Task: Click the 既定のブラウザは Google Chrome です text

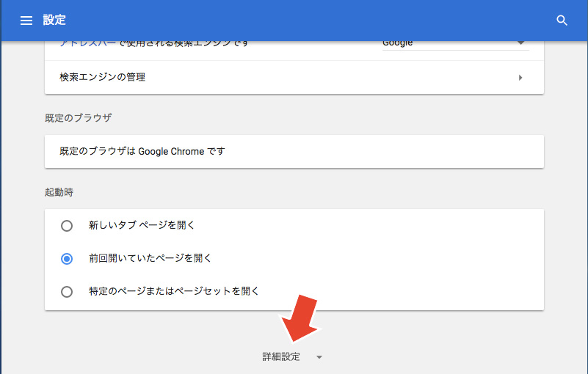Action: click(142, 151)
